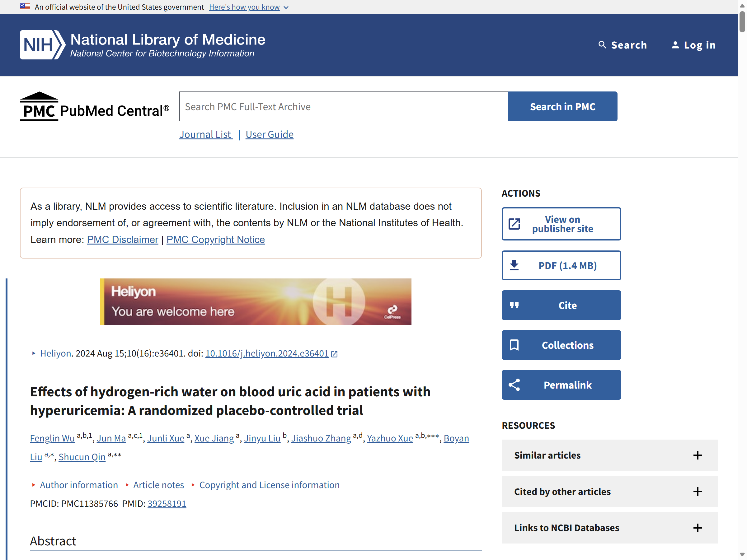Click the PMC PubMed Central logo

pos(95,106)
